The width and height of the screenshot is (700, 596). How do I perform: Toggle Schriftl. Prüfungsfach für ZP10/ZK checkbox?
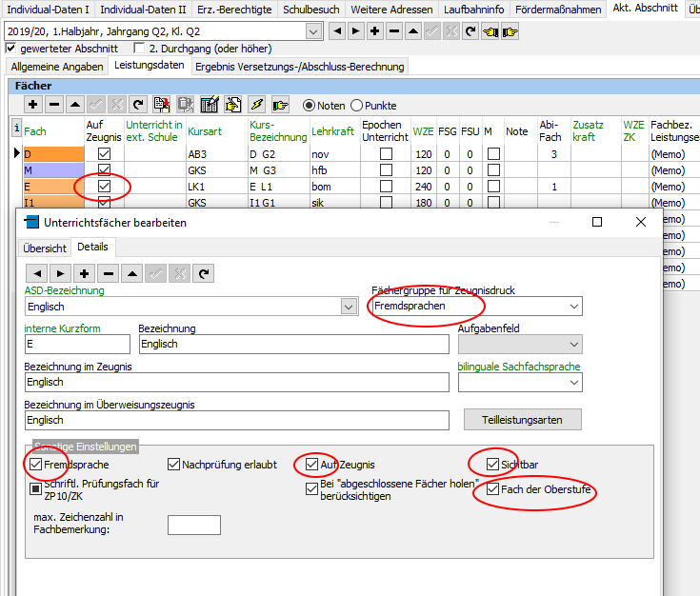point(36,488)
